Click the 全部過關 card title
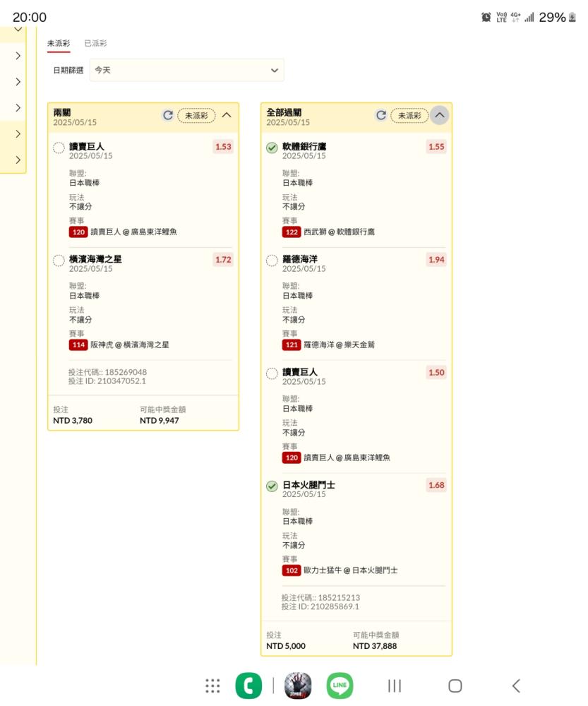Screen dimensions: 588x706 pos(284,112)
